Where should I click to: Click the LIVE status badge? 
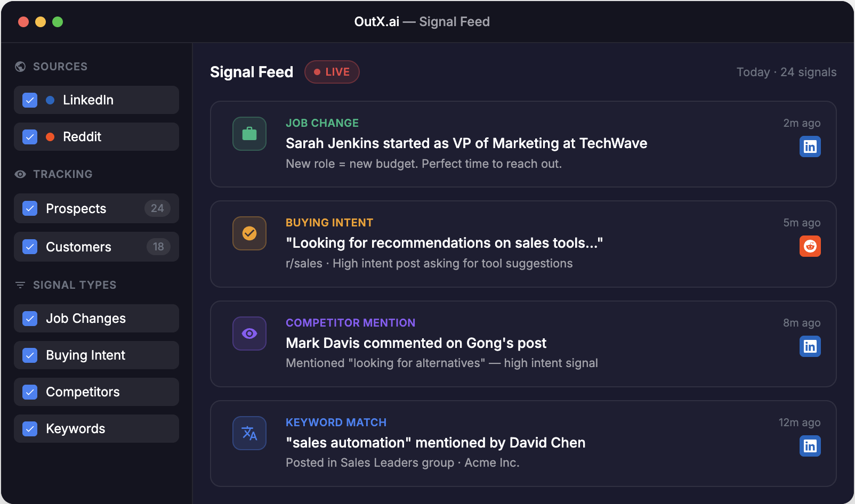point(332,72)
